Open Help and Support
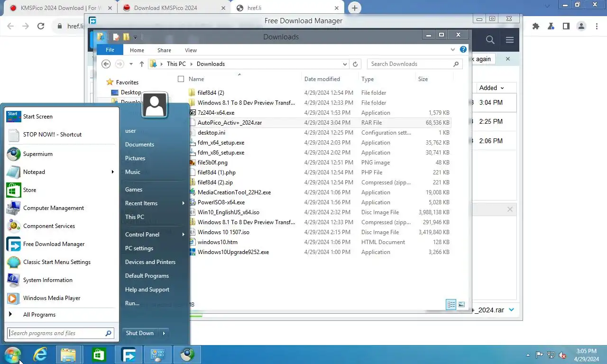 point(147,290)
